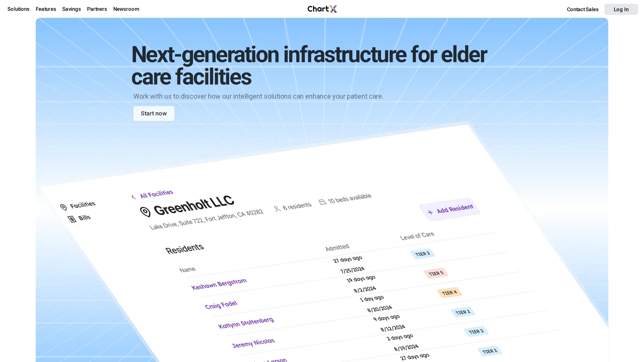
Task: Open the Newsroom page
Action: point(126,9)
